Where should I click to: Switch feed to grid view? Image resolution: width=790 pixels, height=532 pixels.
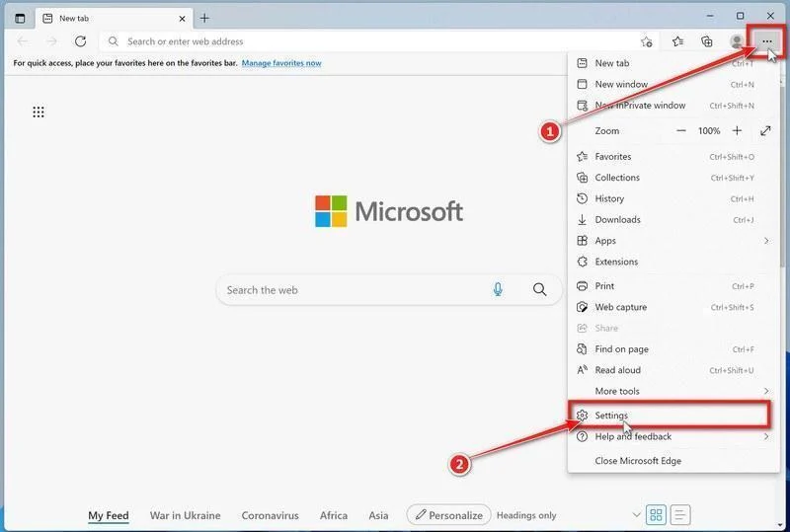pos(656,515)
